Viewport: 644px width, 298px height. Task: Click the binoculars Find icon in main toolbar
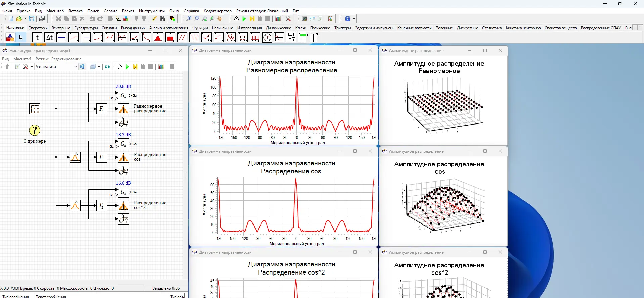point(162,19)
